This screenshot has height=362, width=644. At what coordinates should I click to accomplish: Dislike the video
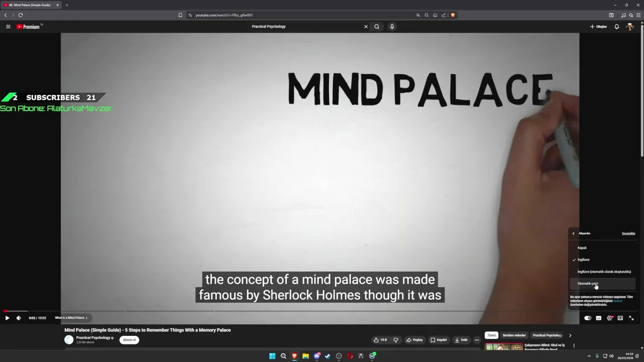[395, 340]
